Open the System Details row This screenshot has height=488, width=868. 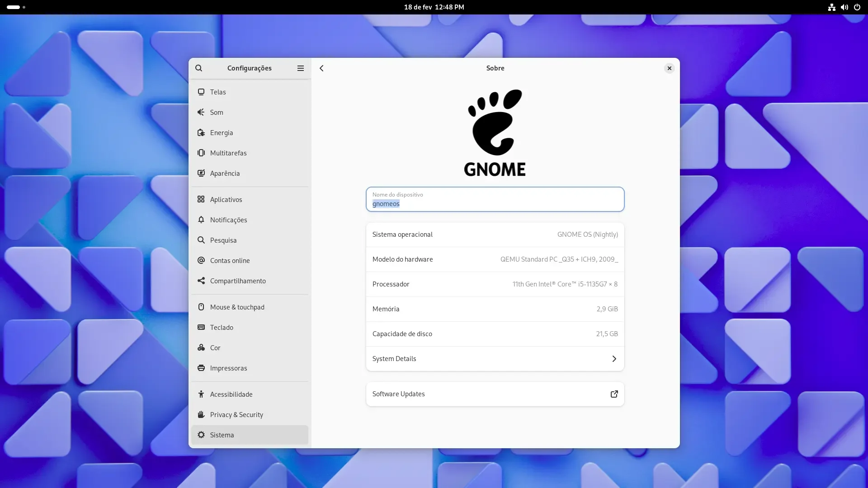pyautogui.click(x=495, y=359)
